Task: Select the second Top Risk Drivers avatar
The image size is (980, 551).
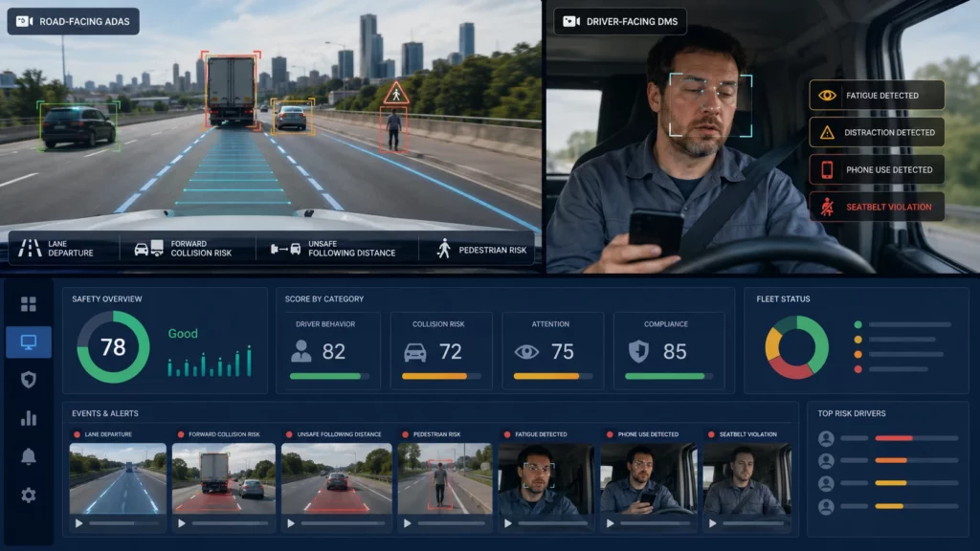Action: pyautogui.click(x=826, y=461)
